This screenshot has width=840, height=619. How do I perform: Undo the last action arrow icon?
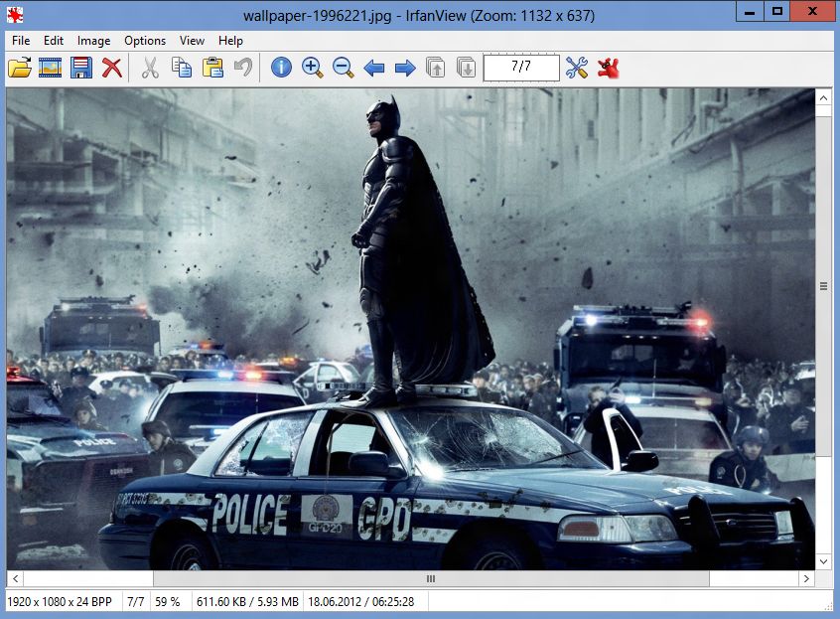click(x=243, y=69)
